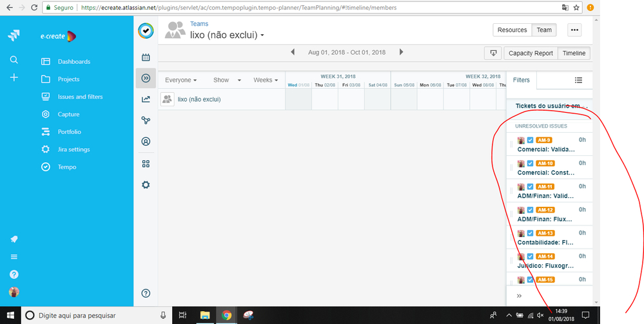
Task: Open the Weeks period dropdown
Action: [266, 80]
